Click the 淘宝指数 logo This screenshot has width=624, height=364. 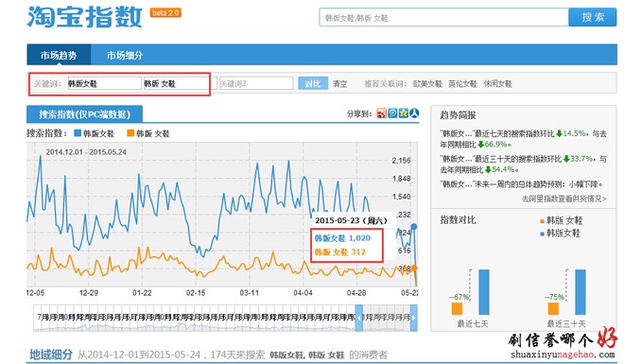tap(84, 17)
